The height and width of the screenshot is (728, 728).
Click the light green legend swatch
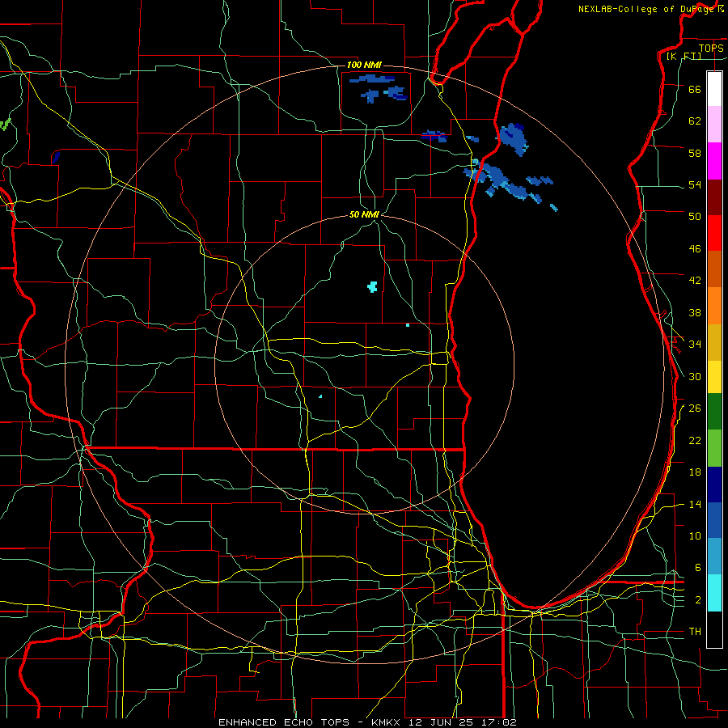click(x=714, y=448)
